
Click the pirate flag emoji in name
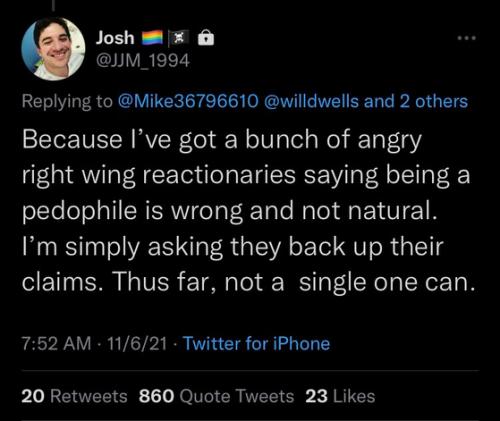[x=179, y=38]
